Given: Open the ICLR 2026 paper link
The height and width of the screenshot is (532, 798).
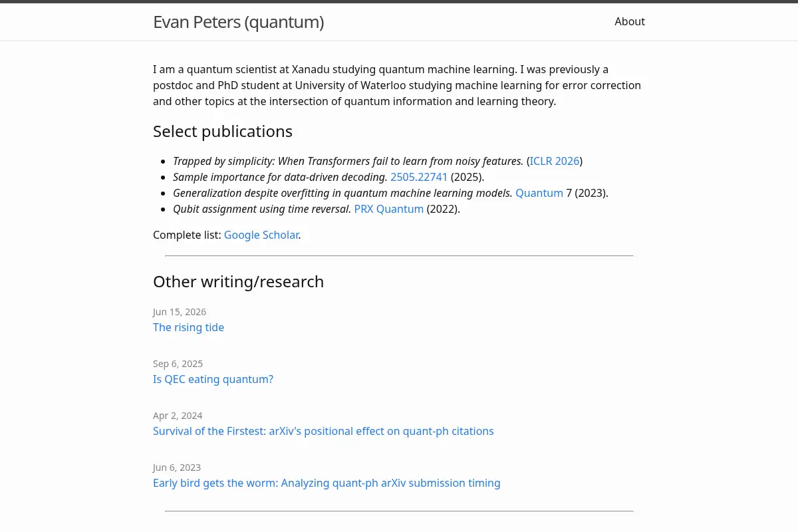Looking at the screenshot, I should (555, 161).
